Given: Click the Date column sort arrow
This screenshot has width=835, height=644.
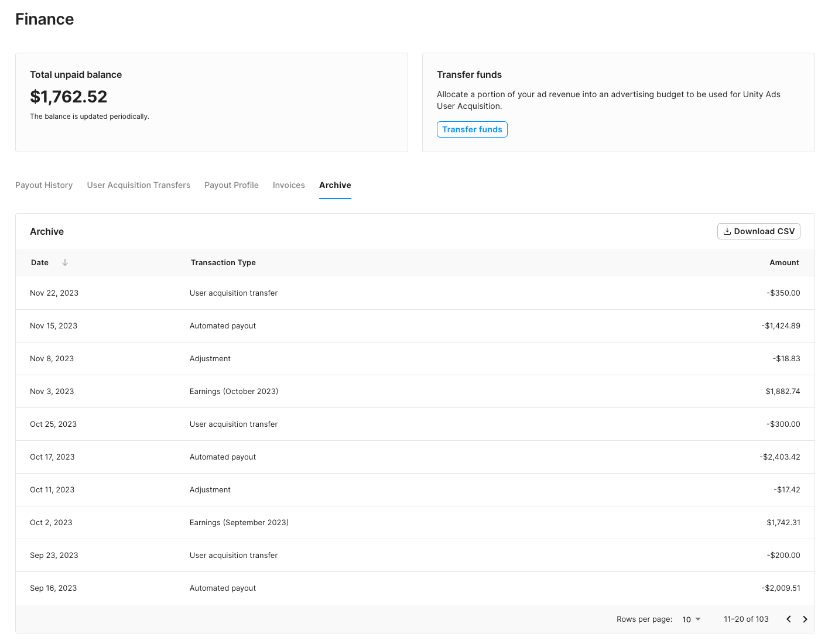Looking at the screenshot, I should (65, 263).
